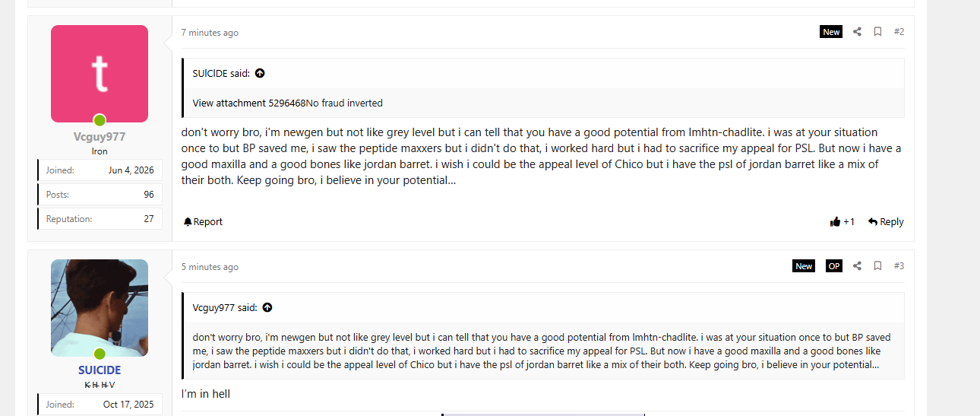
Task: Jump to SUICIDE's quoted post arrow
Action: (260, 74)
